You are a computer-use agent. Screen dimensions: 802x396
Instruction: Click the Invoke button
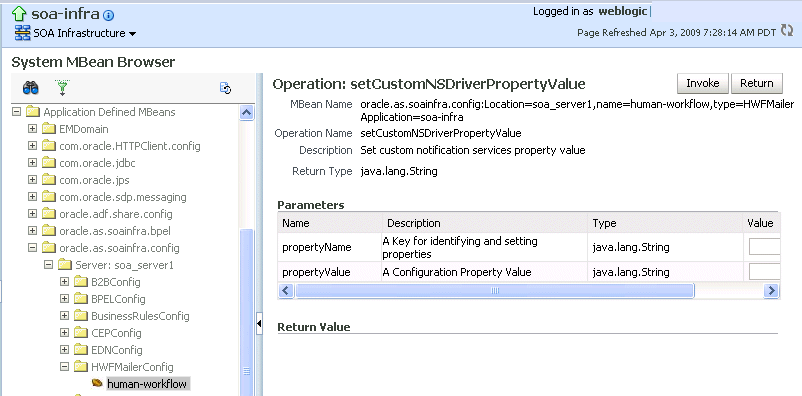[703, 83]
